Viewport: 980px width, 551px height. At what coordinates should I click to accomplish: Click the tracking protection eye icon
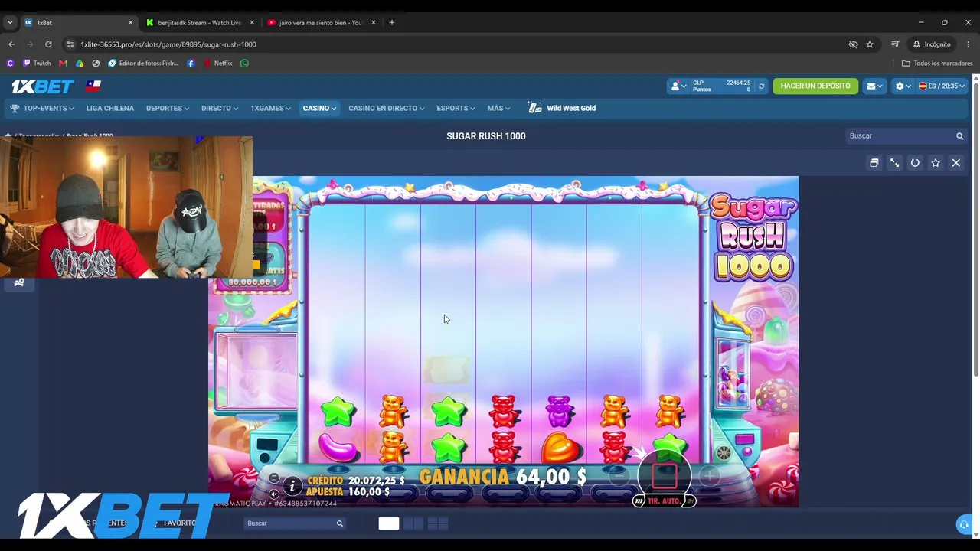click(853, 44)
